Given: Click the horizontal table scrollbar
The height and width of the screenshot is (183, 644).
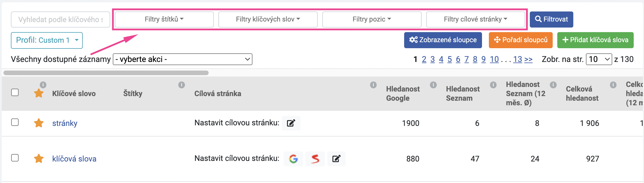Looking at the screenshot, I should [x=106, y=73].
